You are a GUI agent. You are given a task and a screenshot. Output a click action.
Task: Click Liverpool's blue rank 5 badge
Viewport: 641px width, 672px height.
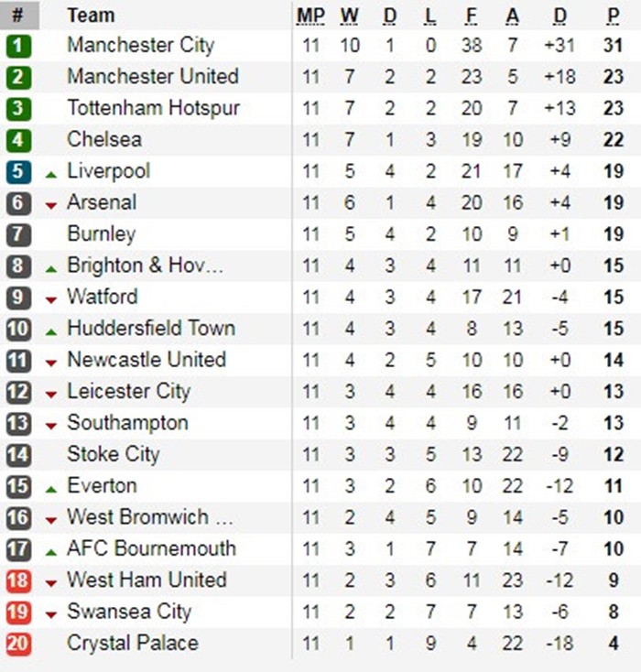click(18, 171)
